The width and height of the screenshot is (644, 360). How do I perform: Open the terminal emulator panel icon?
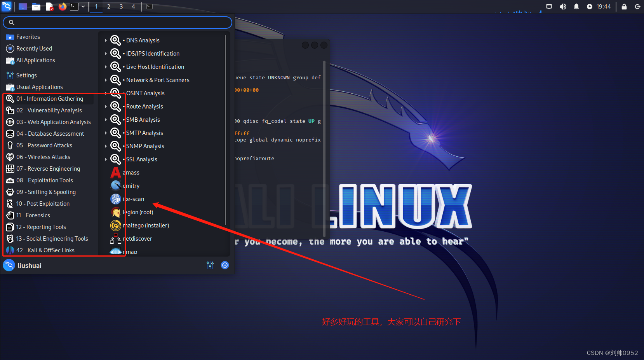(74, 7)
